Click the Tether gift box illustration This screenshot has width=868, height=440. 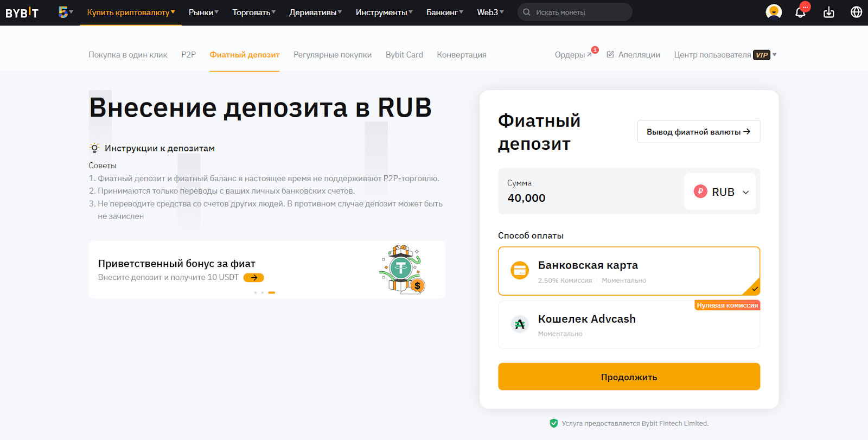click(402, 270)
